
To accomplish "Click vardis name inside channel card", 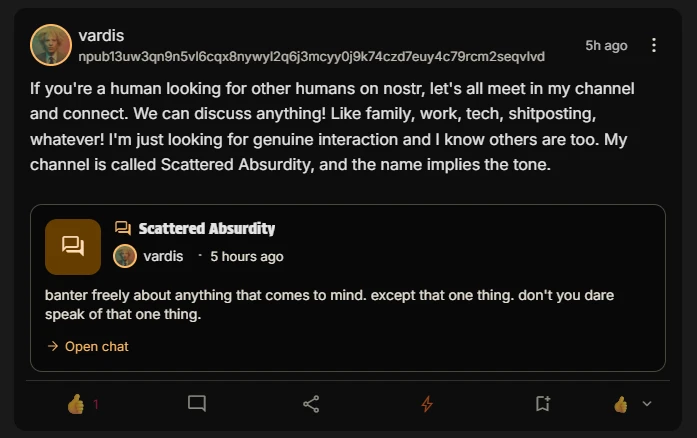I will (x=163, y=256).
